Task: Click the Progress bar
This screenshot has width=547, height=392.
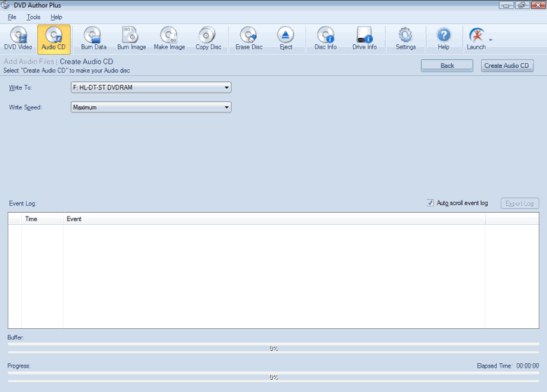Action: coord(273,377)
